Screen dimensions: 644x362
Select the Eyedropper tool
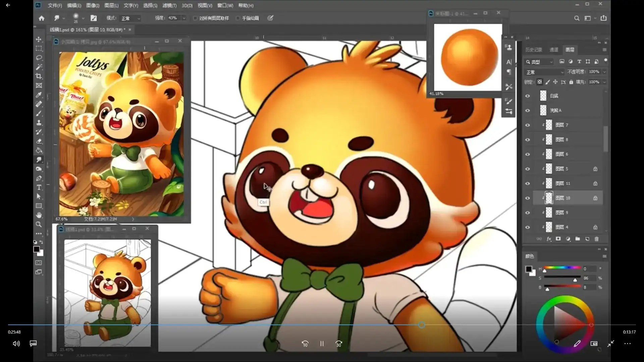tap(39, 95)
